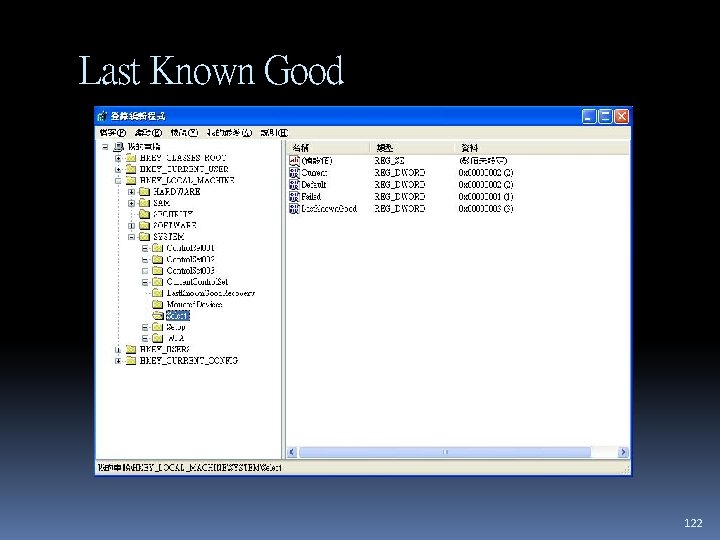Viewport: 720px width, 540px height.
Task: Click the HKEY_LOCAL_MACHINE folder icon
Action: point(131,180)
